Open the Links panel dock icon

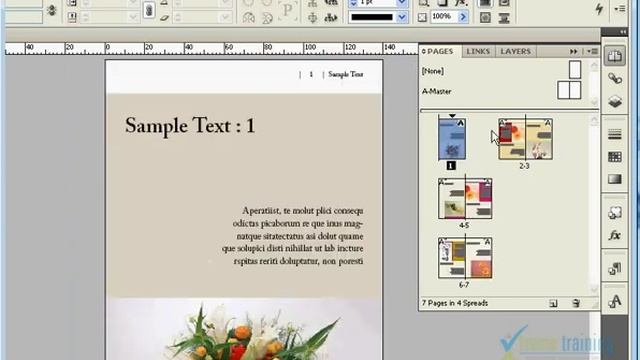pos(615,78)
